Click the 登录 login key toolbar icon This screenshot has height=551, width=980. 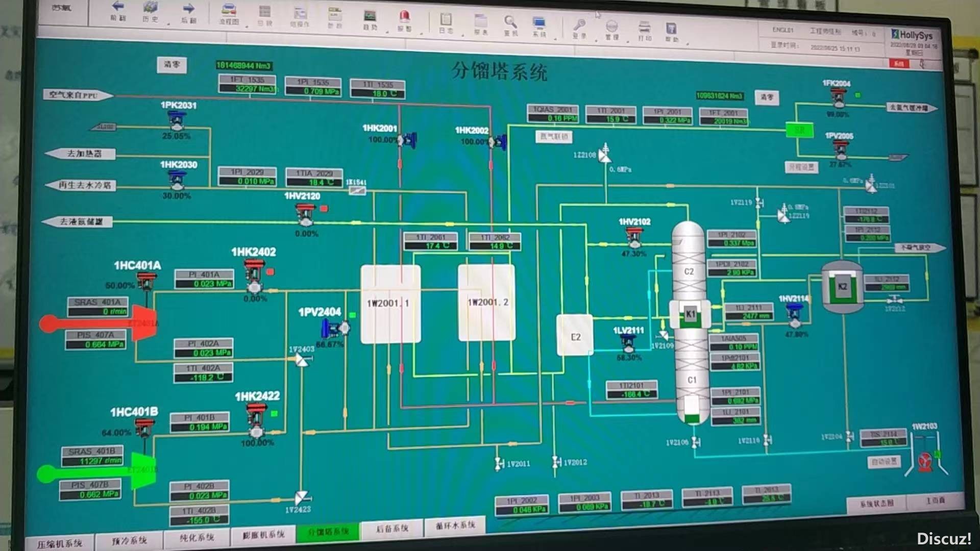pos(579,24)
